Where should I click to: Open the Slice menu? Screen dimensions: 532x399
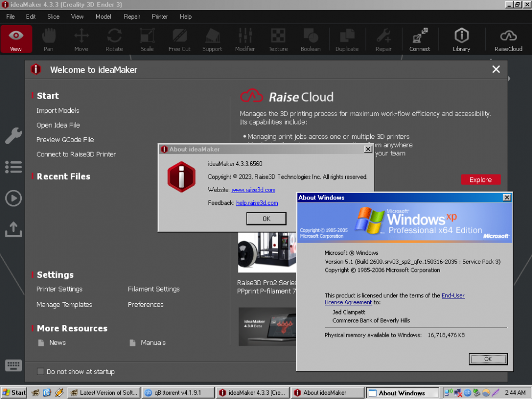coord(53,16)
